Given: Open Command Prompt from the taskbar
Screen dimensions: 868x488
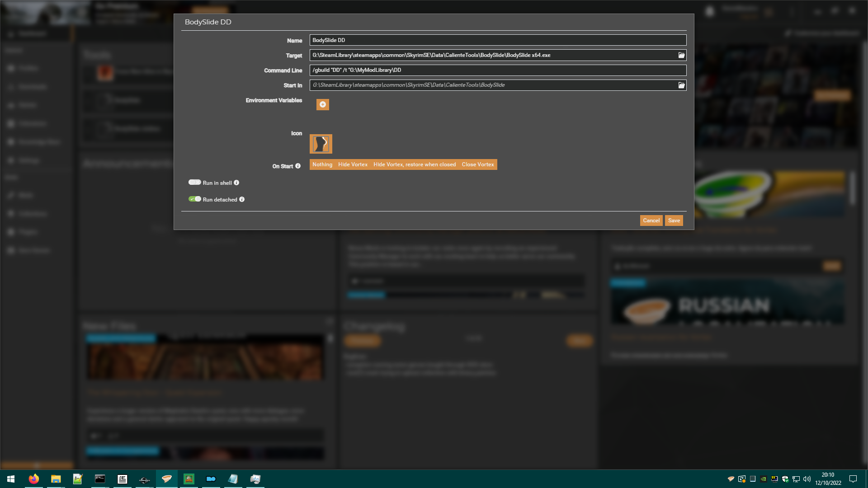Looking at the screenshot, I should coord(100,479).
